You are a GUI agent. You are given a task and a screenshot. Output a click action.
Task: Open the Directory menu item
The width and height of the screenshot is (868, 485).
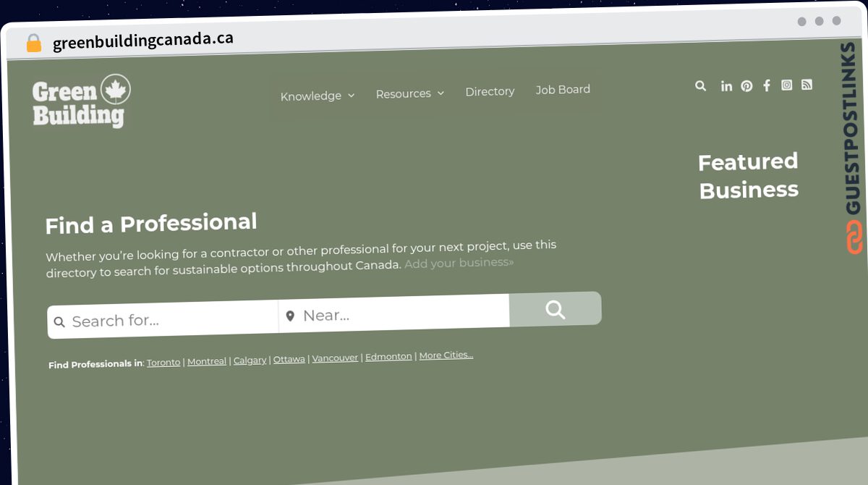click(490, 91)
